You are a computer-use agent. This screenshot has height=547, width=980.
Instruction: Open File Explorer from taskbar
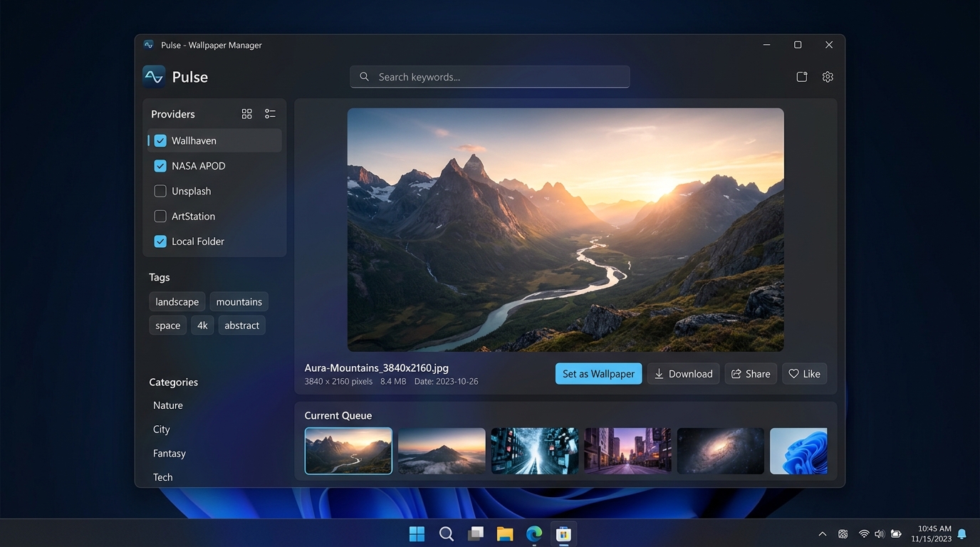505,533
